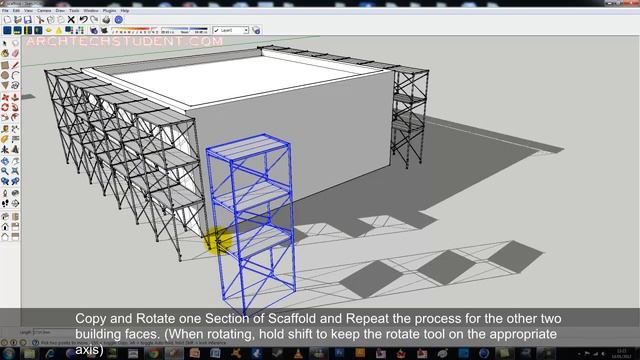Adjust the shadow time-of-day slider
Viewport: 640px width, 360px height.
pyautogui.click(x=184, y=30)
